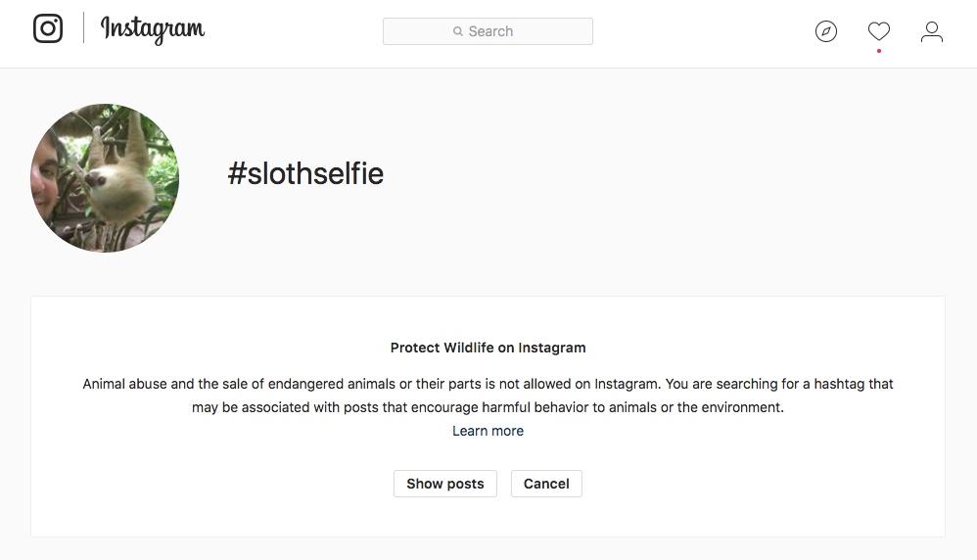This screenshot has height=560, width=977.
Task: Follow the Learn more link
Action: click(x=488, y=431)
